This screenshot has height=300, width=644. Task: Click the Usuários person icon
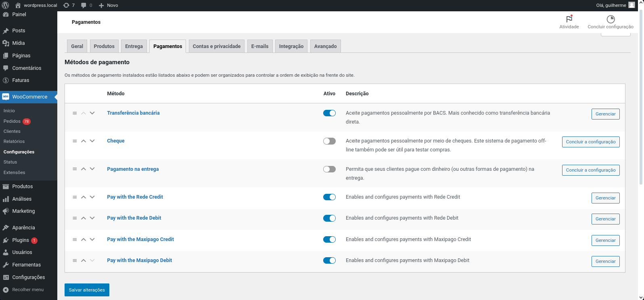(x=6, y=252)
